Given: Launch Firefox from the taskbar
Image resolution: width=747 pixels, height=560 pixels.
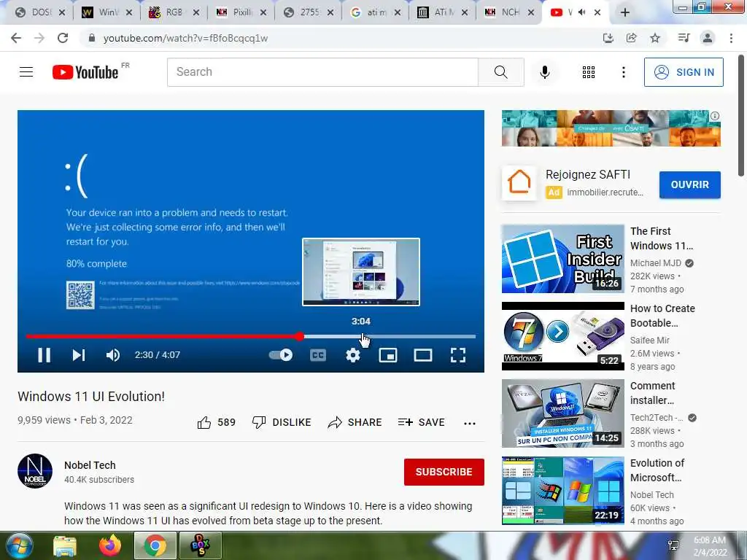Looking at the screenshot, I should point(110,545).
